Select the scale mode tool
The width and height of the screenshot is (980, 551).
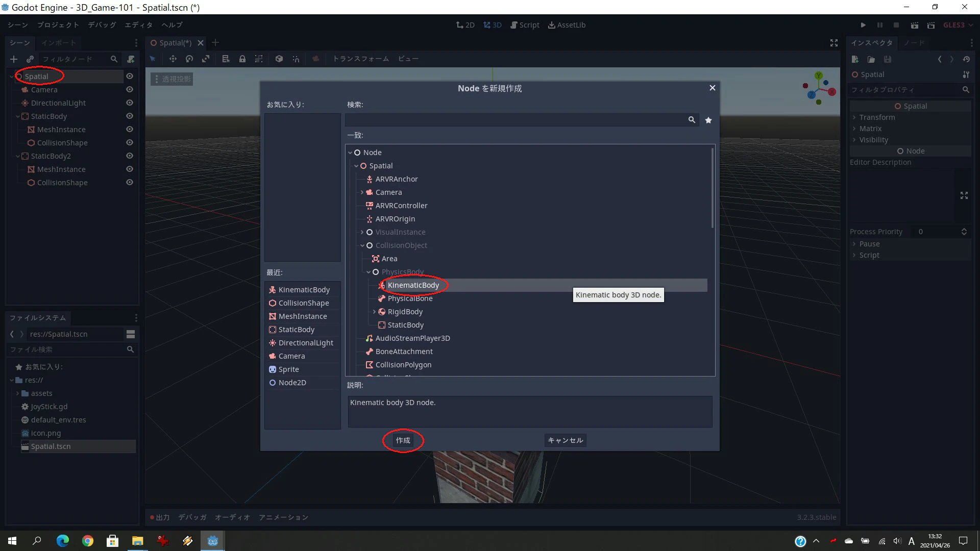[x=206, y=59]
